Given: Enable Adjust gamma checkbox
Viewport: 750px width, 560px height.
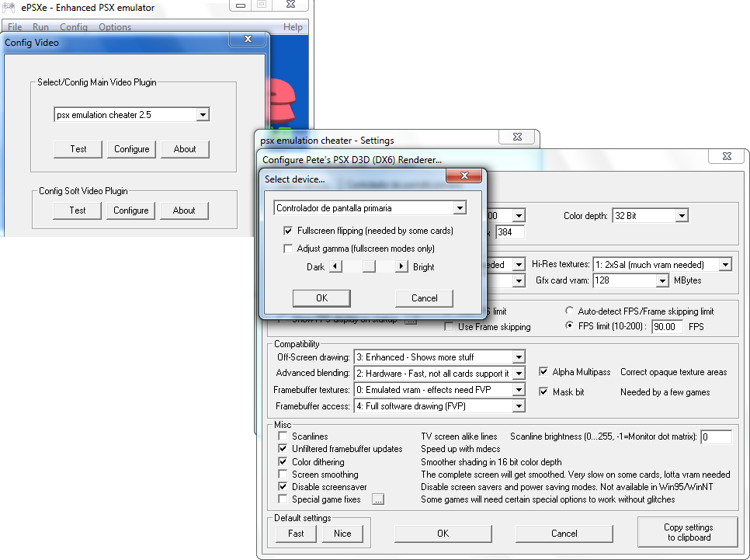Looking at the screenshot, I should [288, 249].
